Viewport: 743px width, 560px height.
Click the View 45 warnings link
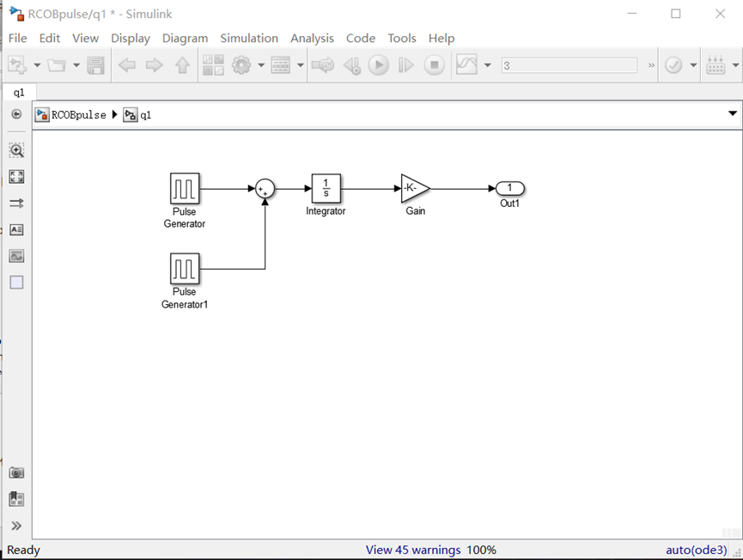click(412, 550)
